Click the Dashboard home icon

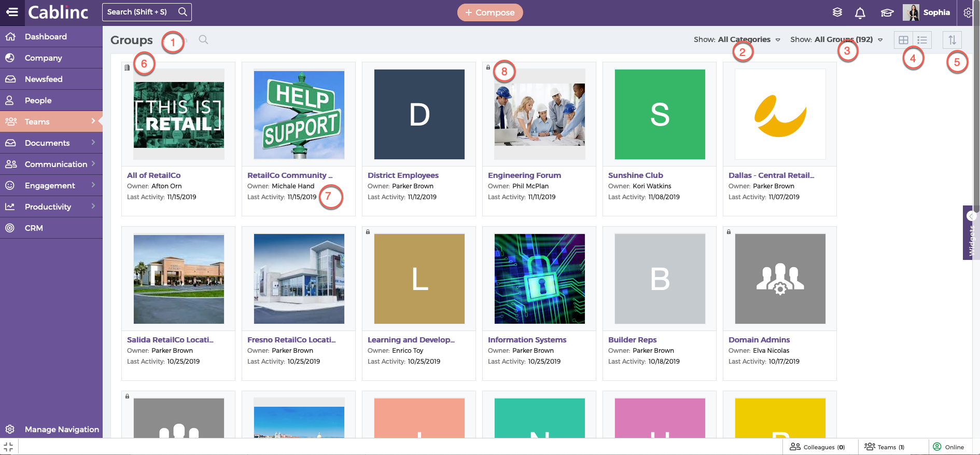pyautogui.click(x=10, y=36)
